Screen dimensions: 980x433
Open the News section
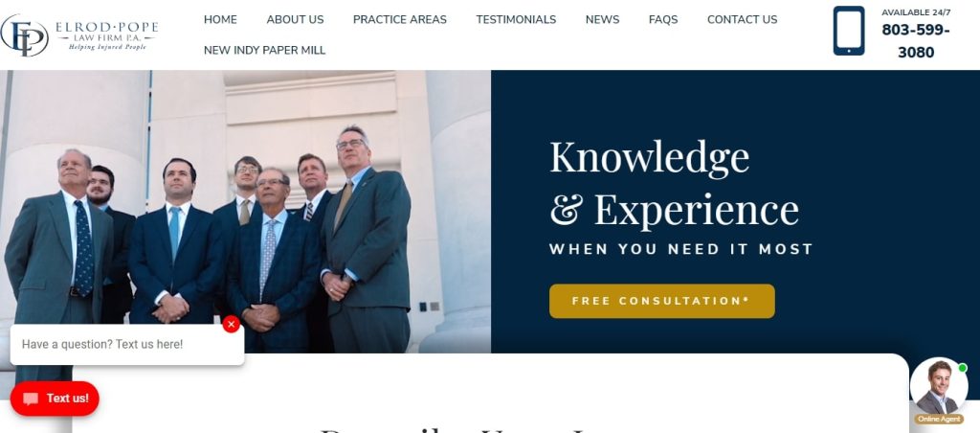pos(603,19)
